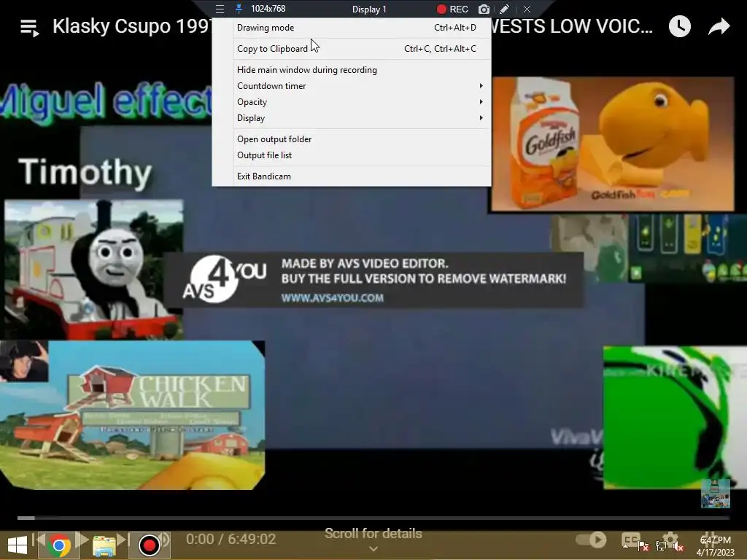Click the Goldfish crackers clip in video
The image size is (747, 560).
click(x=613, y=144)
